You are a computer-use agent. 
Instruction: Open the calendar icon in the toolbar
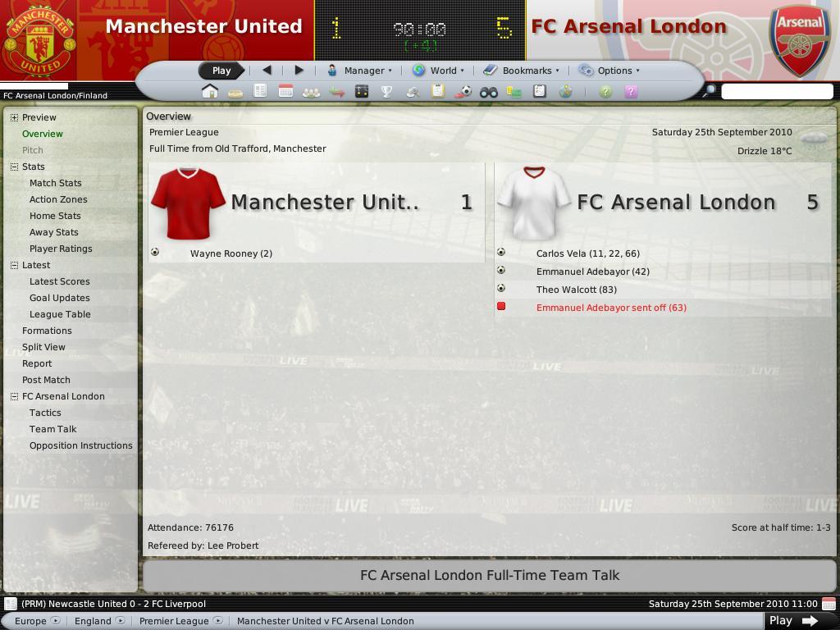point(285,92)
